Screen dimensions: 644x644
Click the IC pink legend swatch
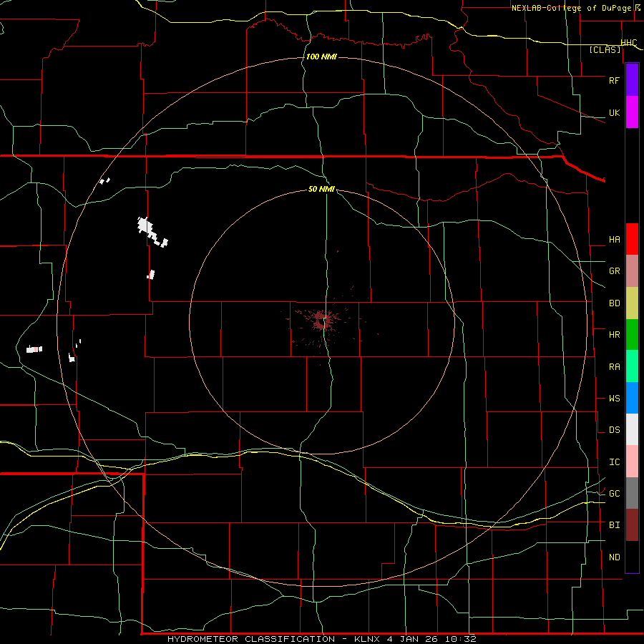click(x=632, y=462)
